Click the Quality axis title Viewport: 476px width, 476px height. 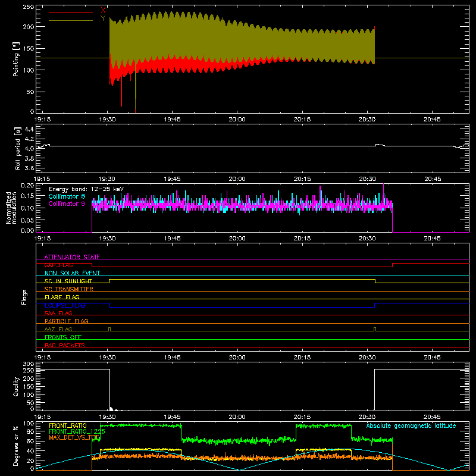pos(16,386)
